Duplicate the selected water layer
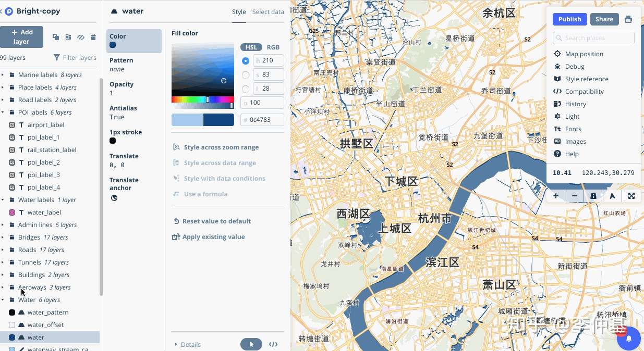The width and height of the screenshot is (644, 351). 56,37
